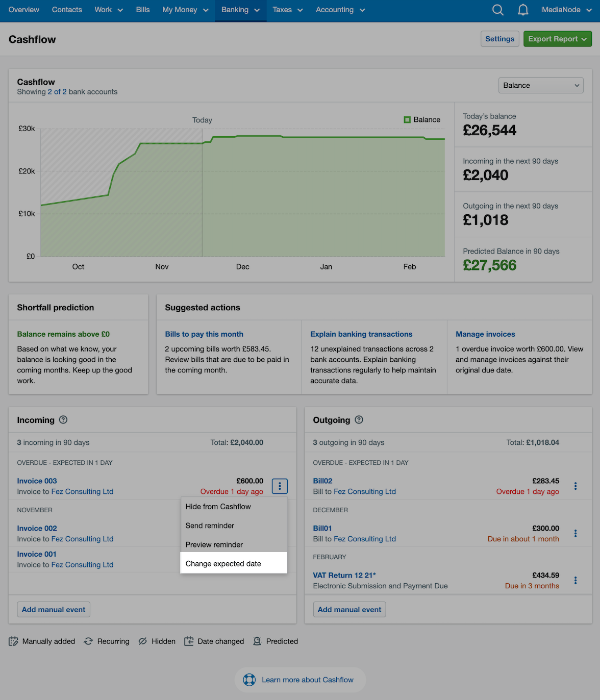Open Explain banking transactions link
Screen dimensions: 600x700
coord(361,334)
